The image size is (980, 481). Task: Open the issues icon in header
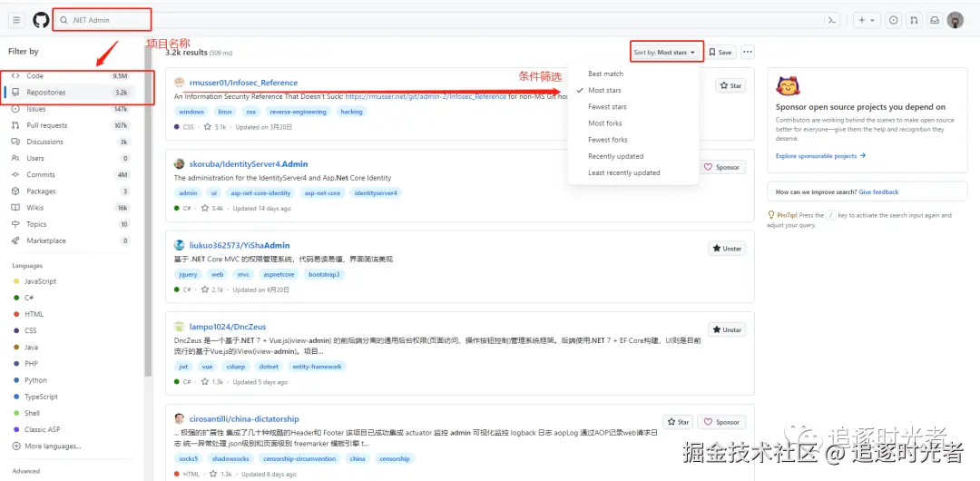tap(894, 20)
